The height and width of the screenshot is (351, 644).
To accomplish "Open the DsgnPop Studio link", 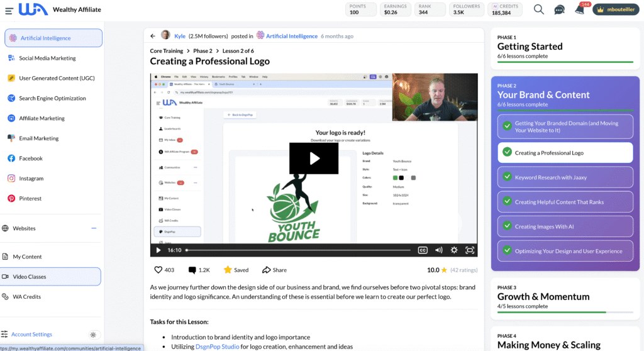I will coord(217,347).
